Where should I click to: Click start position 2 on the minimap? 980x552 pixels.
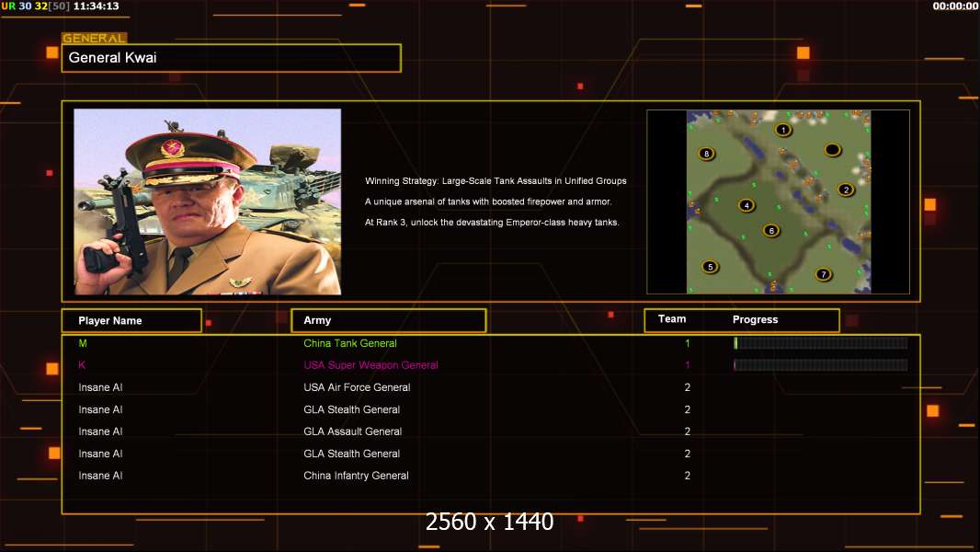click(x=846, y=190)
